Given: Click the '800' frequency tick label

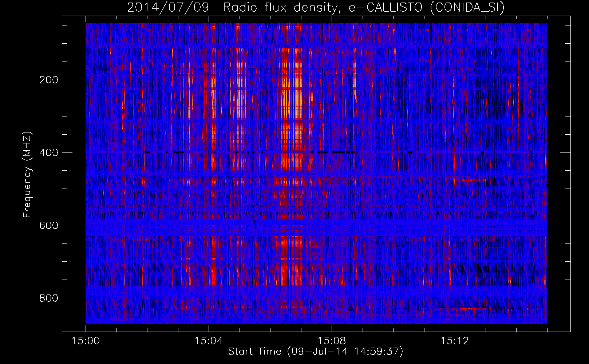Looking at the screenshot, I should pos(48,298).
